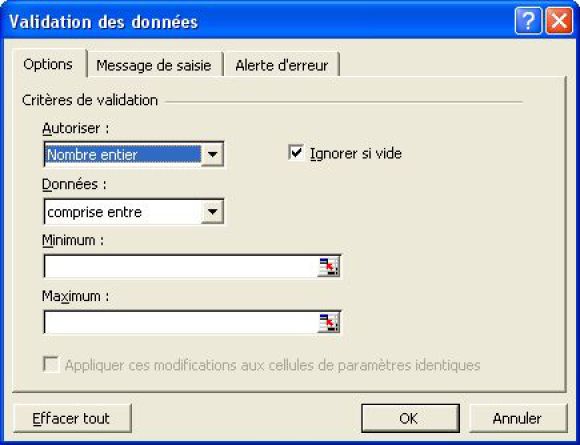
Task: Click the Maximum field range selector icon
Action: [328, 322]
